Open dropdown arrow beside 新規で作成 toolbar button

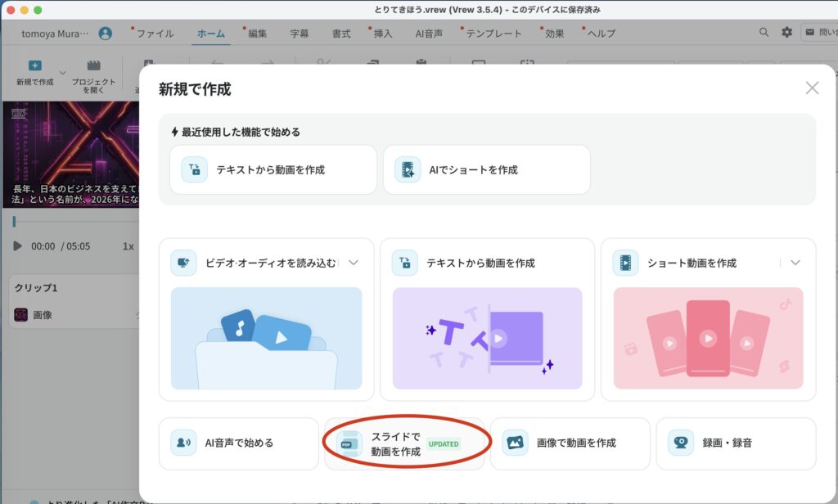coord(63,72)
